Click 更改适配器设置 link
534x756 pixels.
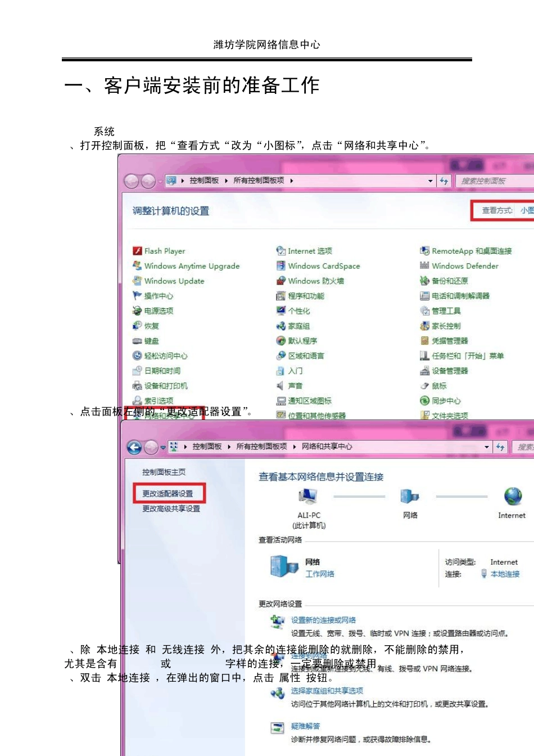[168, 494]
